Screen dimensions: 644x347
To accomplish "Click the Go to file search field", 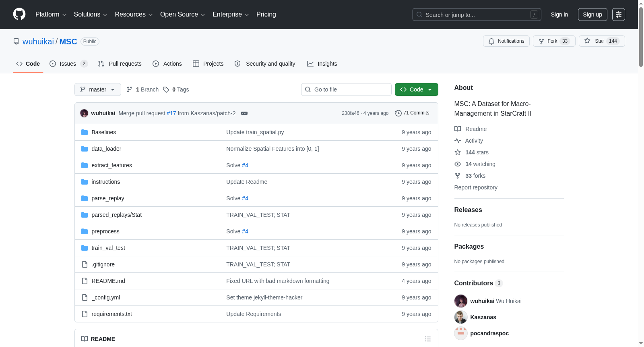I will click(x=346, y=89).
